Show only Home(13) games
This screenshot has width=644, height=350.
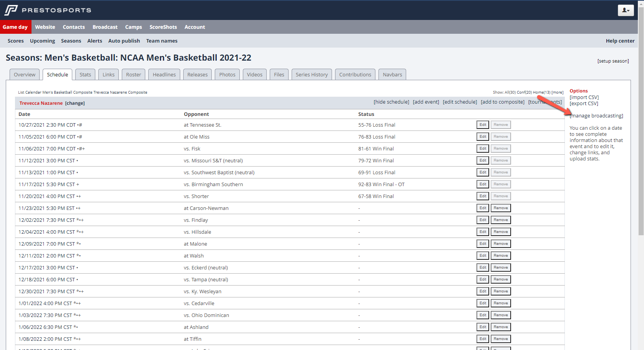point(541,92)
